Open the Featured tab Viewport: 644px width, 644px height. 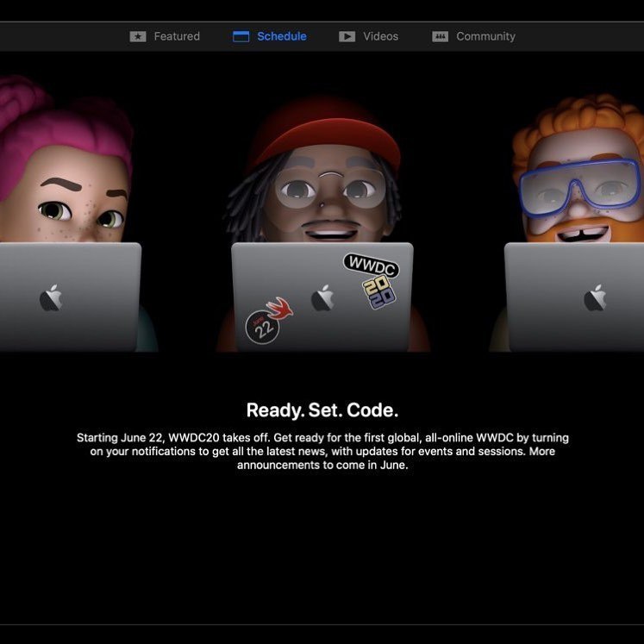coord(165,36)
